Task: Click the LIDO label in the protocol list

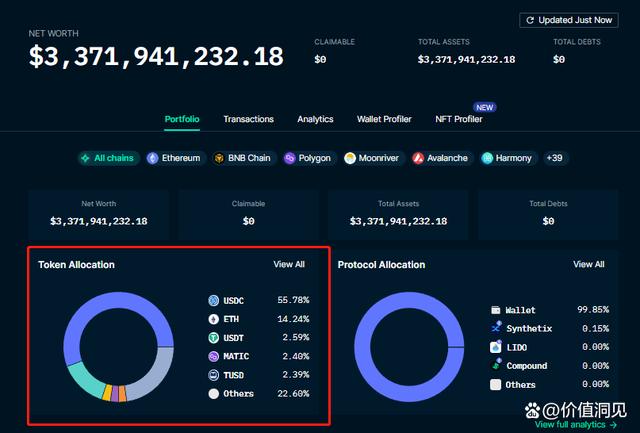Action: 516,348
